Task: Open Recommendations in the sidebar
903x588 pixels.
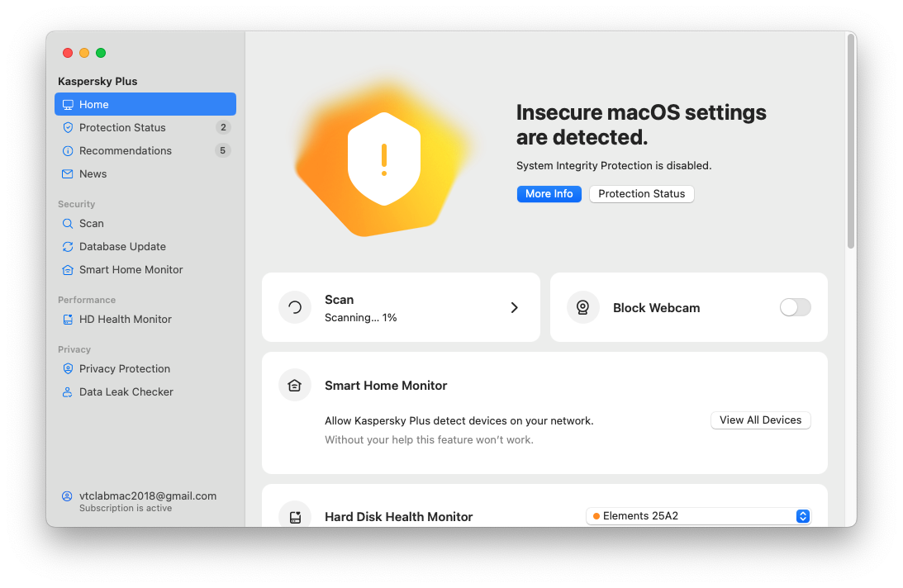Action: (125, 151)
